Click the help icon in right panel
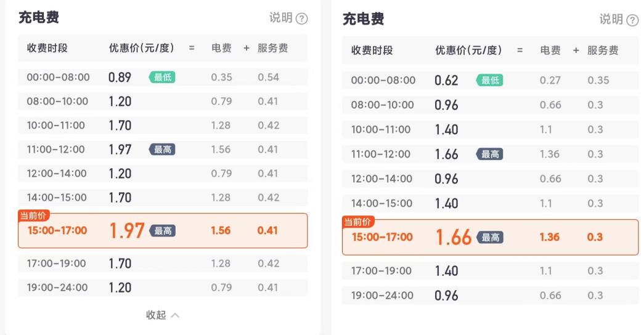Screen dimensions: 644x335 tap(632, 20)
